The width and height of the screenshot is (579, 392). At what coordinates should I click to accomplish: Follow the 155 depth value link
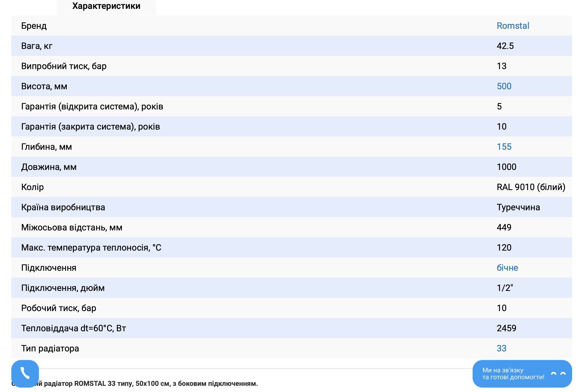[x=504, y=147]
